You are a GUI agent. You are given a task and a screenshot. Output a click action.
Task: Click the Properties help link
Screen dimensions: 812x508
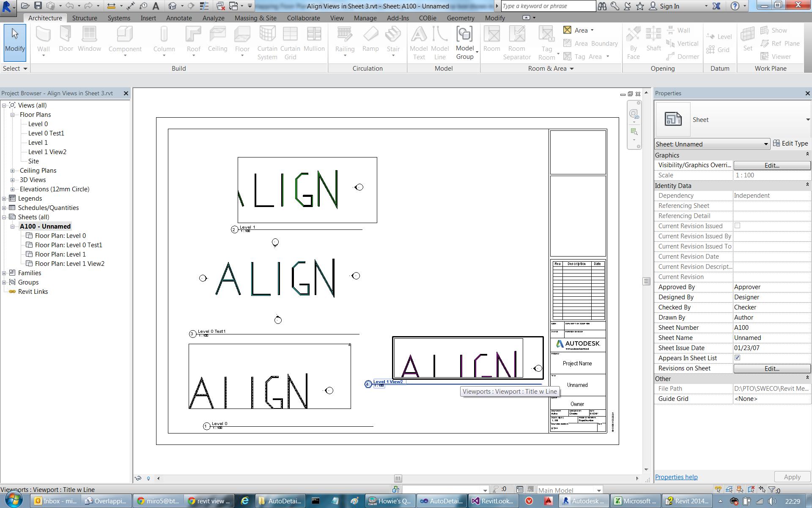676,477
